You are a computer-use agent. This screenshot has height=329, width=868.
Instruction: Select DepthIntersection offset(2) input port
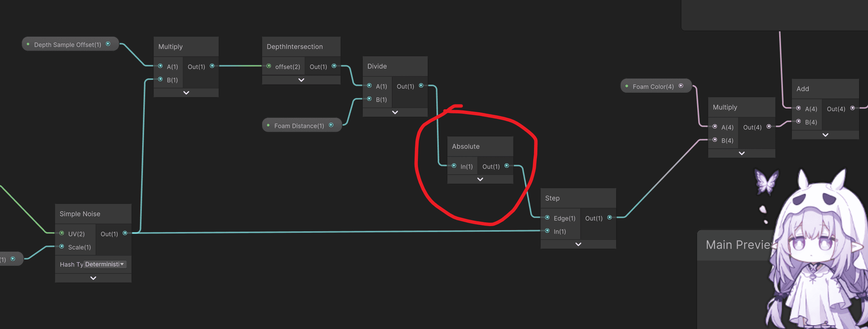pos(269,66)
